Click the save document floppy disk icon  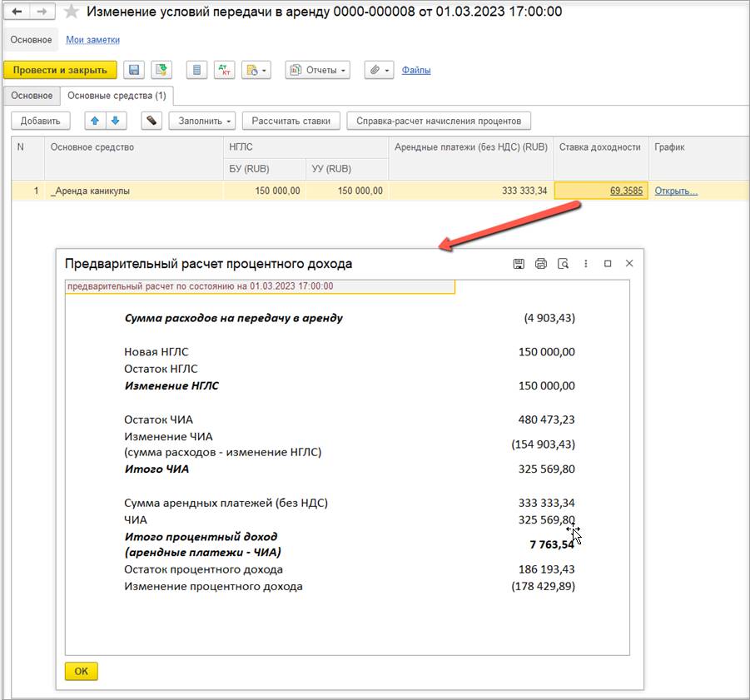(134, 70)
